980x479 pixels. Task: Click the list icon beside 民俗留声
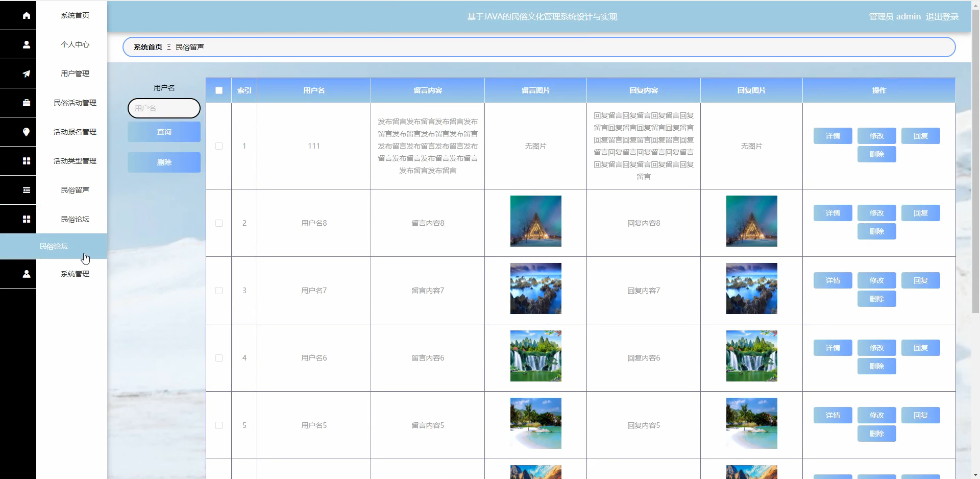pos(27,190)
